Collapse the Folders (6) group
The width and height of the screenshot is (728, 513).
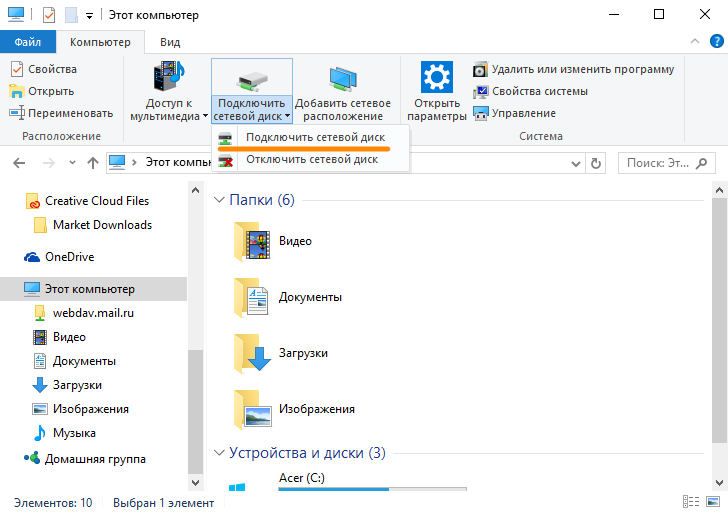220,200
